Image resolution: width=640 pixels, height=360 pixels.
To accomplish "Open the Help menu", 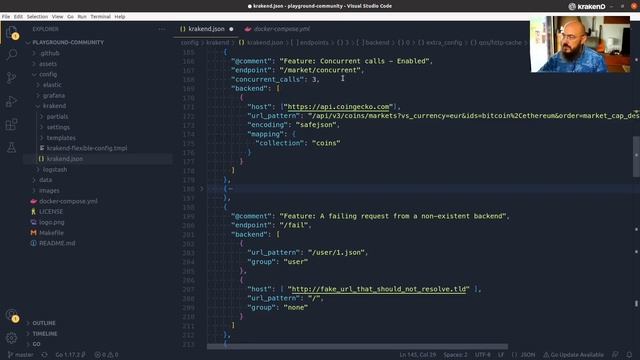I will click(x=120, y=17).
